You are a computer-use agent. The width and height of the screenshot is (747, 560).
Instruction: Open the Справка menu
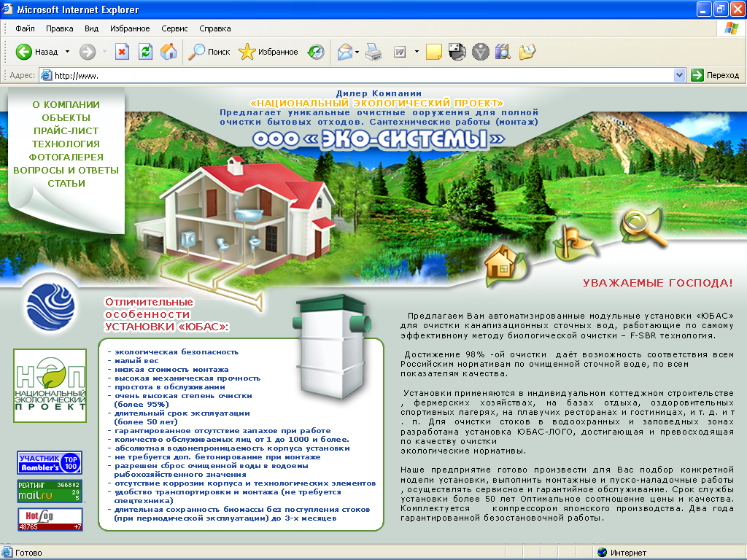tap(215, 28)
